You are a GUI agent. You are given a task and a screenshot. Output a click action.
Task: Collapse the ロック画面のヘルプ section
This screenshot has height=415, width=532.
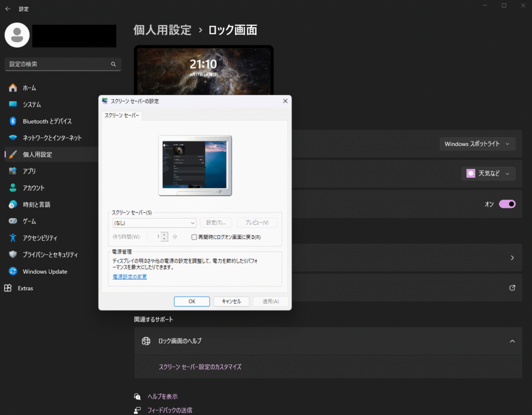click(512, 341)
